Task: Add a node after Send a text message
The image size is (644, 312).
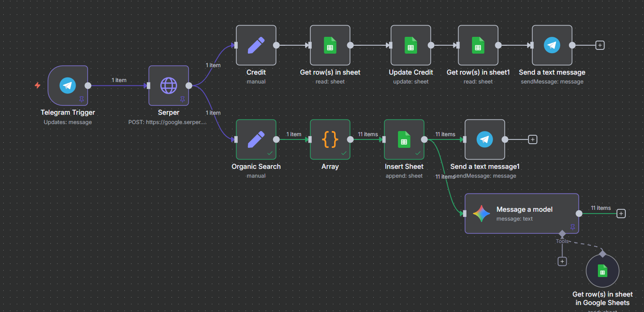Action: (x=600, y=45)
